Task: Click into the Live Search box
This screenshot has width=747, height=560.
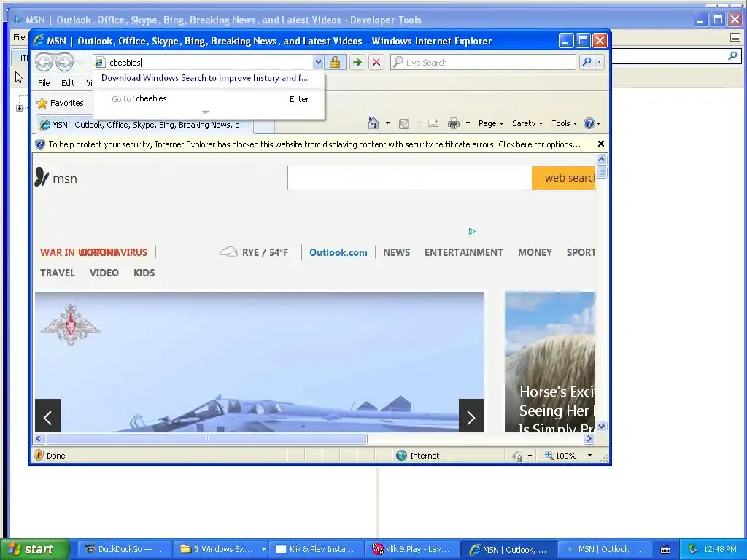Action: [x=483, y=63]
